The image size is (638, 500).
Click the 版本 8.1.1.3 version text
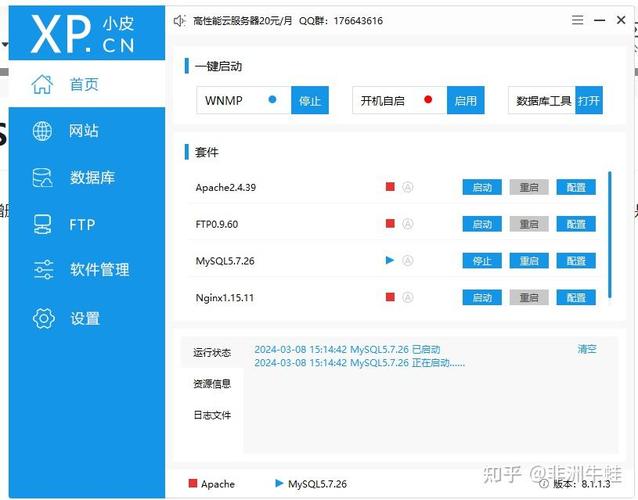coord(582,484)
